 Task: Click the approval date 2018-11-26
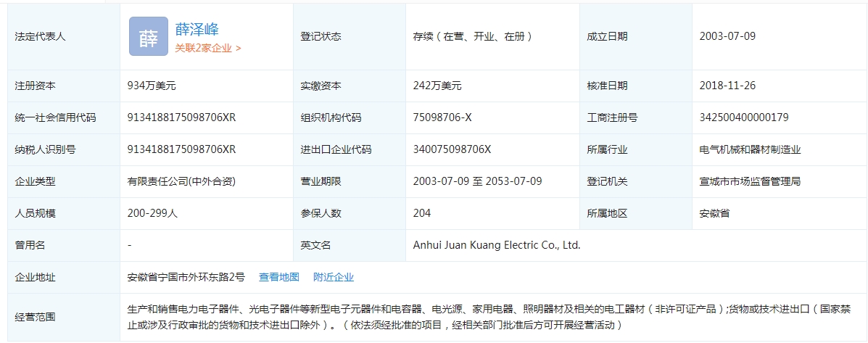[x=727, y=86]
